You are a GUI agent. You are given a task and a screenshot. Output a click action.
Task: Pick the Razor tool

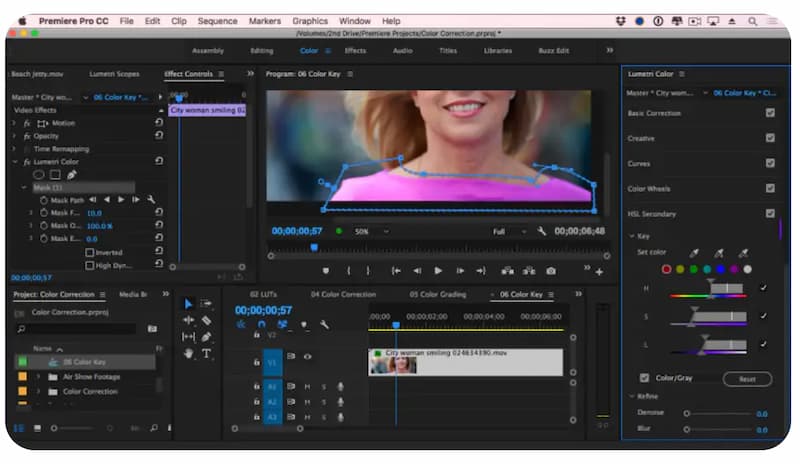207,321
